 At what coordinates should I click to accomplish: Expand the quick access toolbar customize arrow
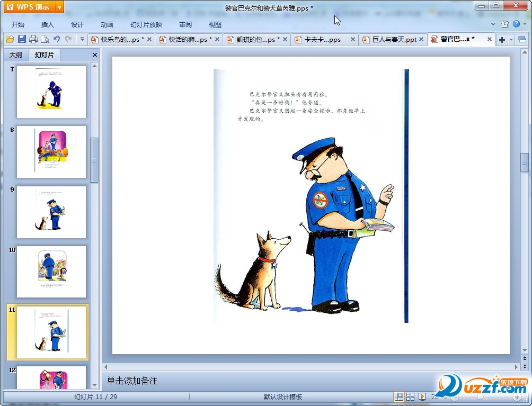coord(82,39)
